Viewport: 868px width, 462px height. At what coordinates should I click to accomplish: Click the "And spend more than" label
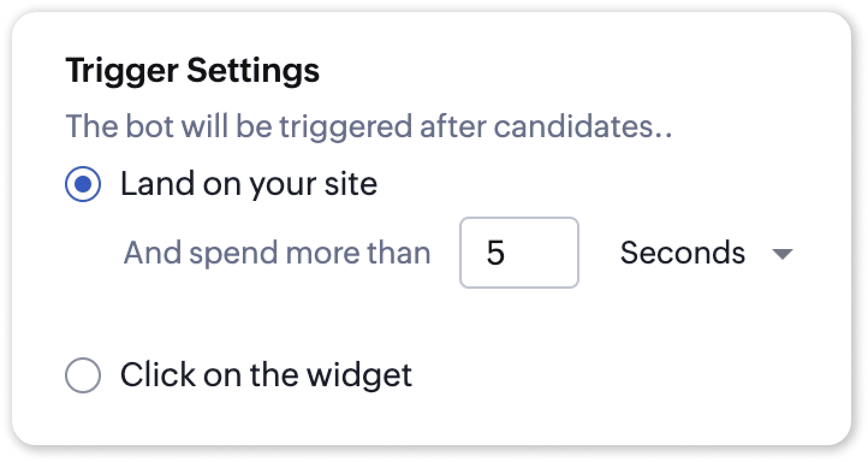277,253
